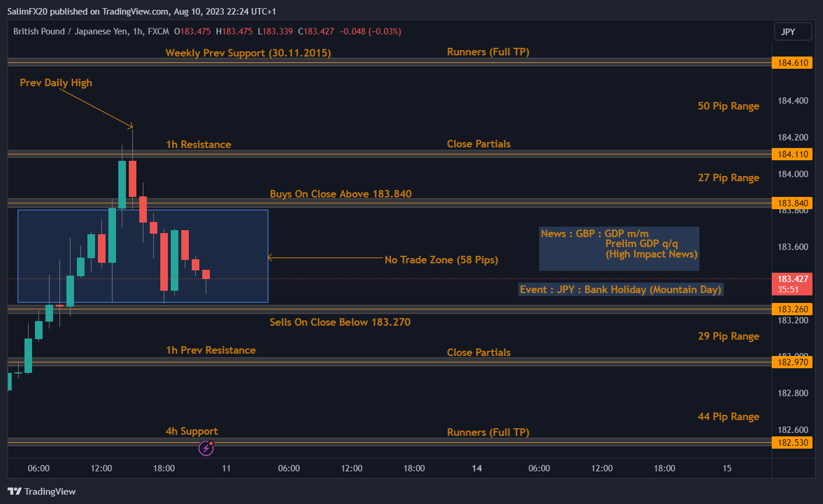The image size is (823, 504).
Task: Select the 184.110 price level tag
Action: [792, 154]
